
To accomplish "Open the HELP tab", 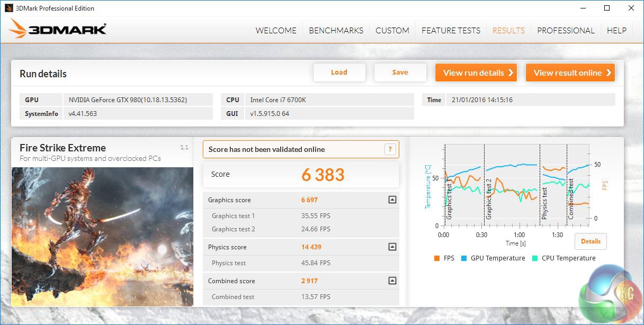I will [616, 30].
